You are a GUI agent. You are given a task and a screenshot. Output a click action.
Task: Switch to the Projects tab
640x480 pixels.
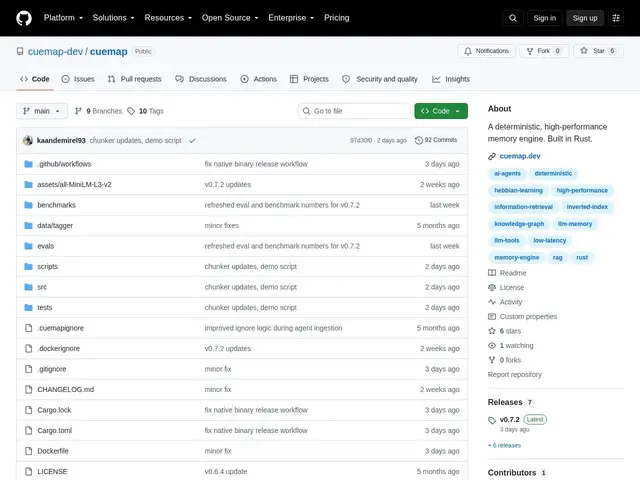[309, 79]
